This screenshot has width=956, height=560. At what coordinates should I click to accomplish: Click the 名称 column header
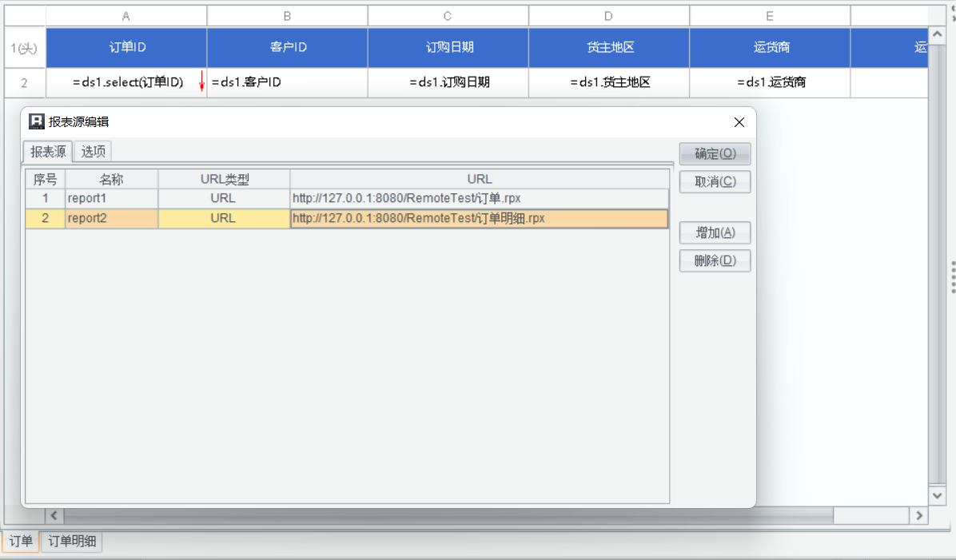coord(112,179)
